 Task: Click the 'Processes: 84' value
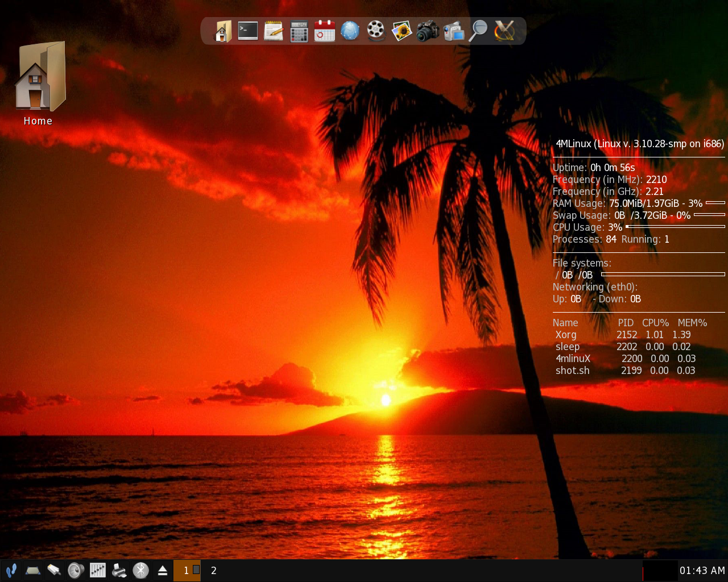coord(585,239)
